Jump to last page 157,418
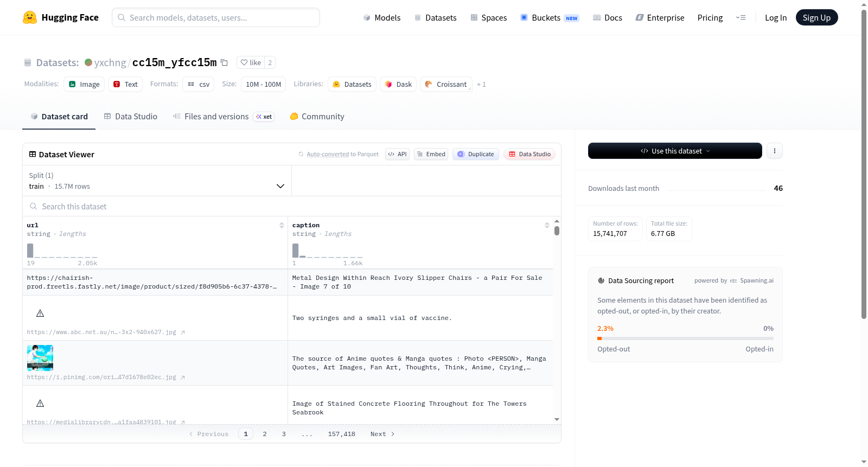 click(x=342, y=434)
